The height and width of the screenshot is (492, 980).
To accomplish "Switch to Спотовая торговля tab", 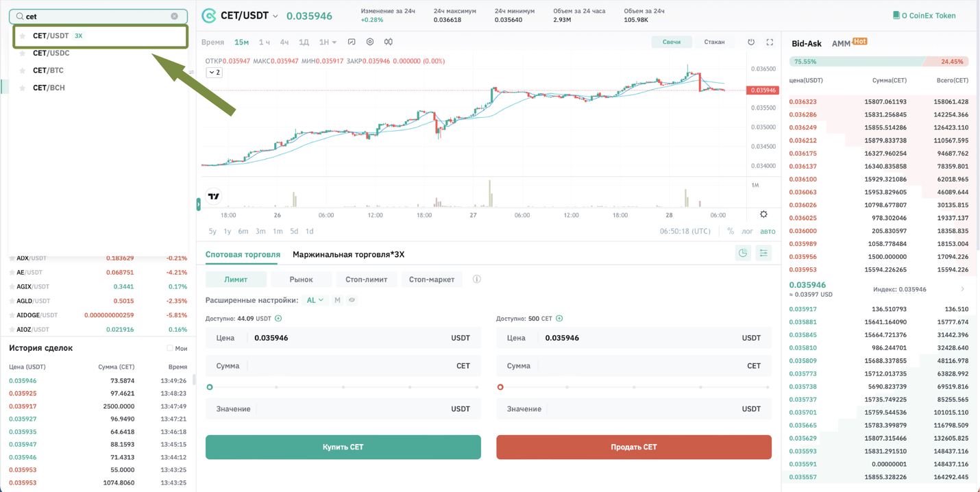I will [x=243, y=254].
